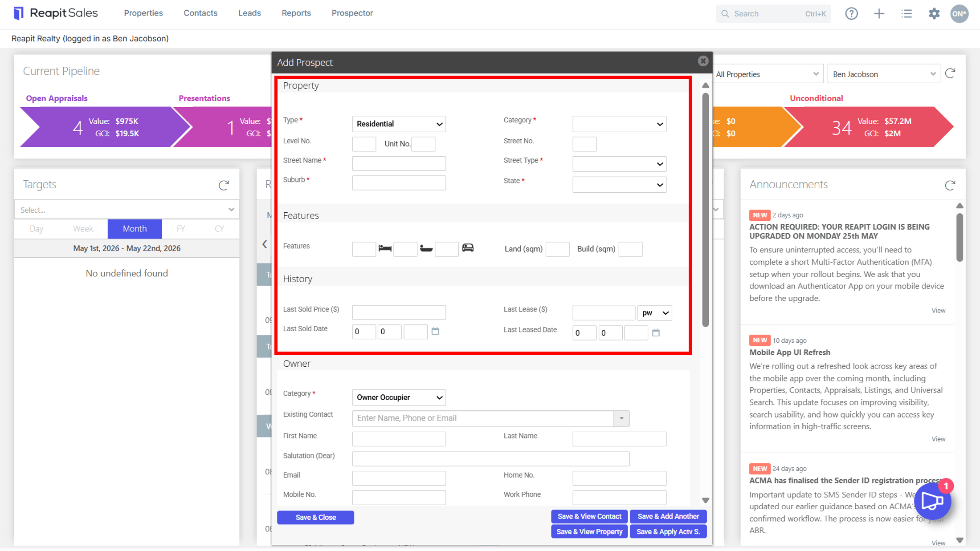
Task: Open the support chat widget
Action: coord(932,500)
